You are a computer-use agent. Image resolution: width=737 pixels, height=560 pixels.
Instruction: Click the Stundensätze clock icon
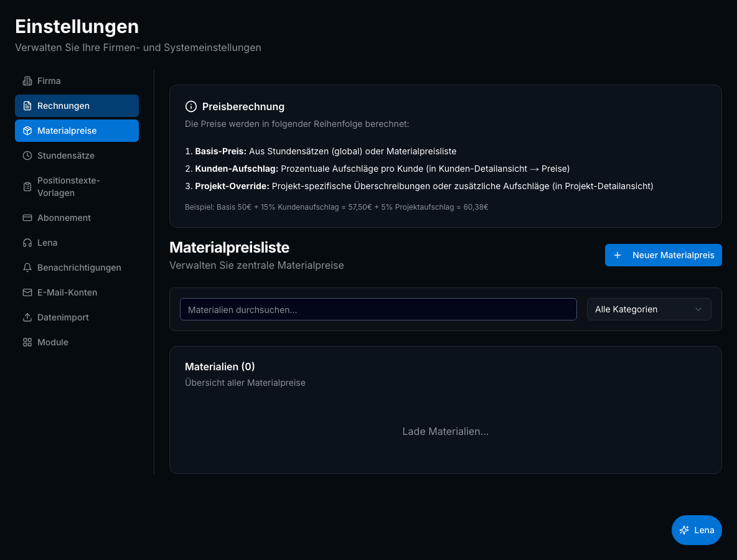(27, 156)
